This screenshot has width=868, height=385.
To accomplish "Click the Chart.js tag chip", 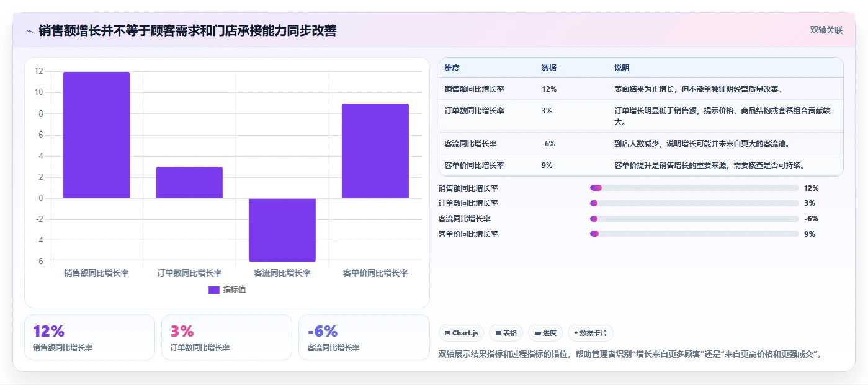I will coord(462,333).
